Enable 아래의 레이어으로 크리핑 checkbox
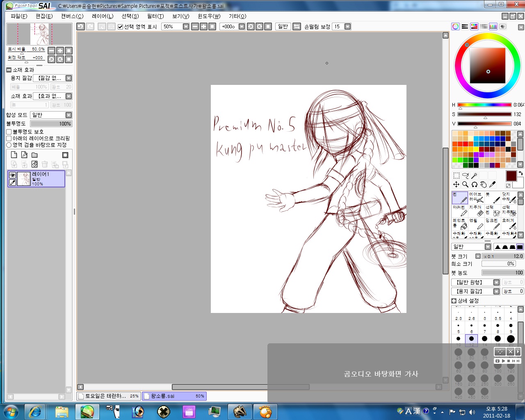The height and width of the screenshot is (420, 525). [9, 139]
